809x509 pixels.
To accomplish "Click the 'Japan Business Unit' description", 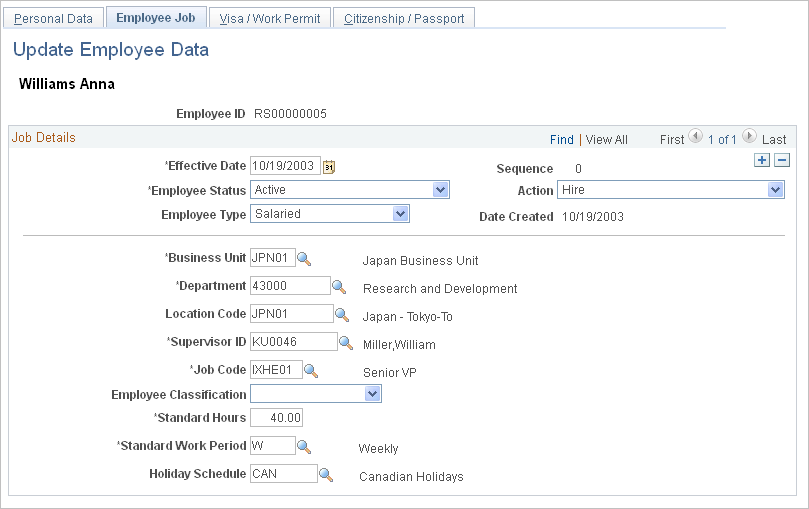I will (420, 261).
